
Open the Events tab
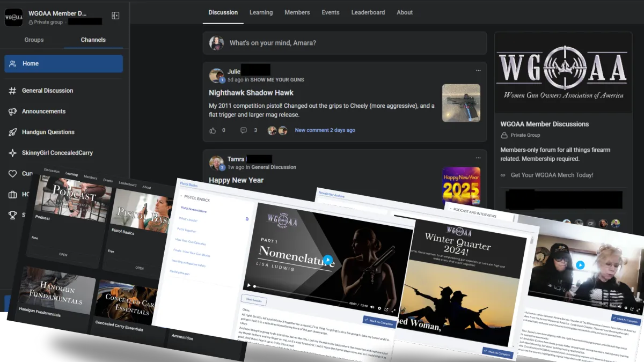[x=330, y=12]
